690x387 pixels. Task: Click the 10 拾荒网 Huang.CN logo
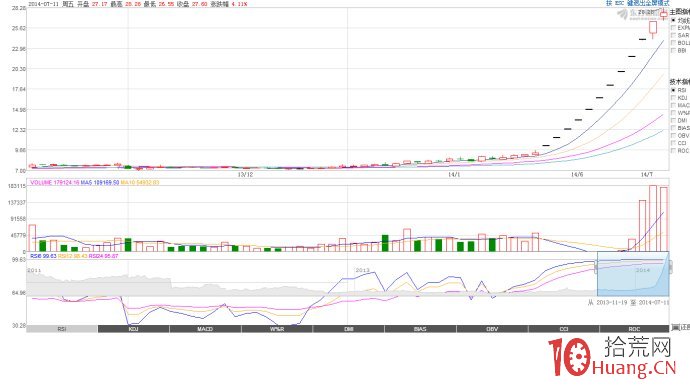612,357
